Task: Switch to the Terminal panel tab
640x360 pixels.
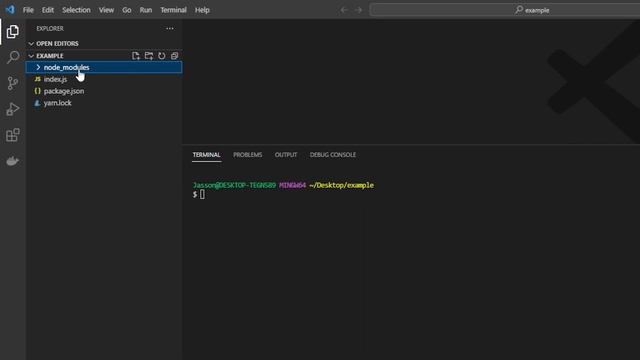Action: (x=207, y=155)
